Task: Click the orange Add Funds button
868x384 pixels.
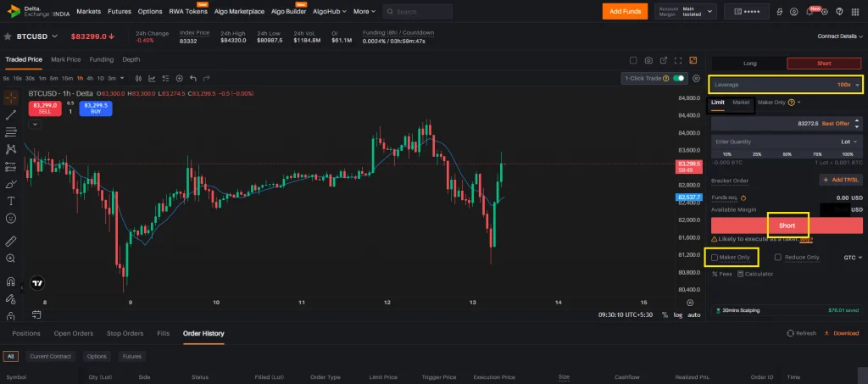Action: click(625, 11)
